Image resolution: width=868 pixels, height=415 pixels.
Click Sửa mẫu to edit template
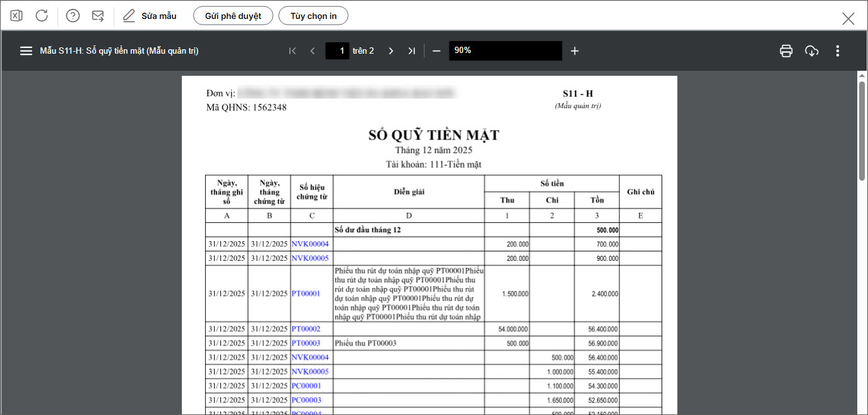point(150,16)
